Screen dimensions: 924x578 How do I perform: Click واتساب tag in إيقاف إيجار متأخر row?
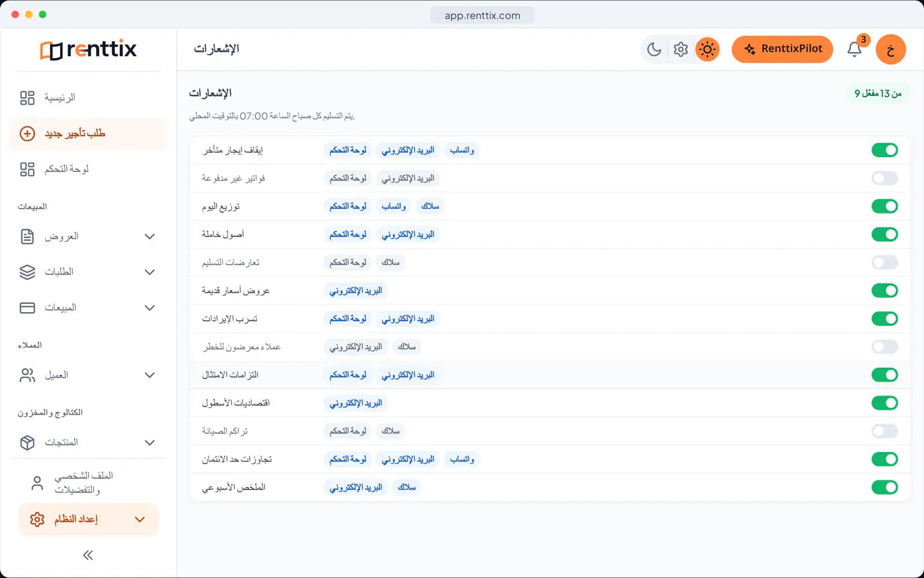click(x=462, y=150)
